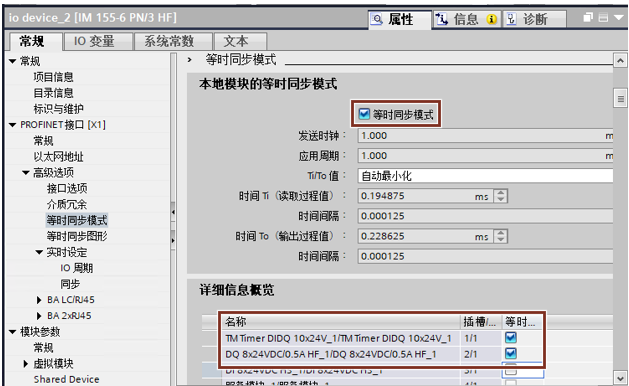
Task: Select 同步 in the tree
Action: 70,284
